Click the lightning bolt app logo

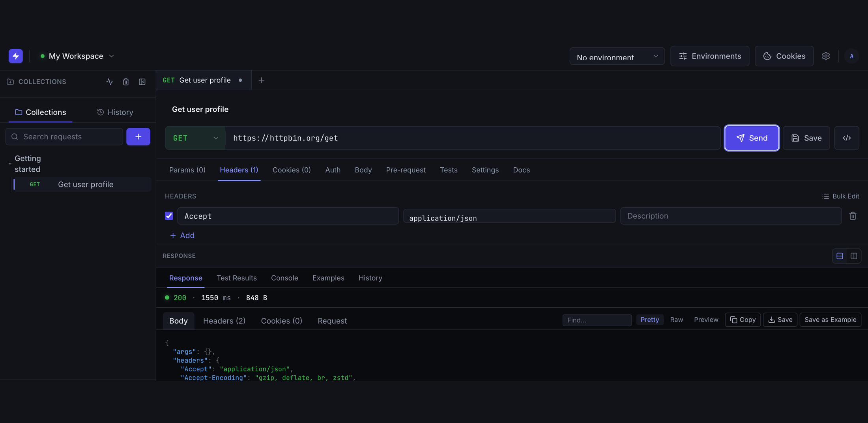pyautogui.click(x=16, y=56)
